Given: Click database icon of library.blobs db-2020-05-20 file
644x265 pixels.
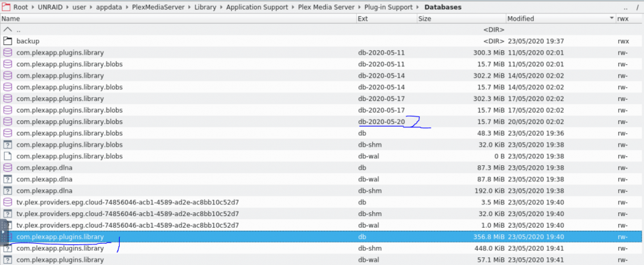Looking at the screenshot, I should (x=7, y=122).
